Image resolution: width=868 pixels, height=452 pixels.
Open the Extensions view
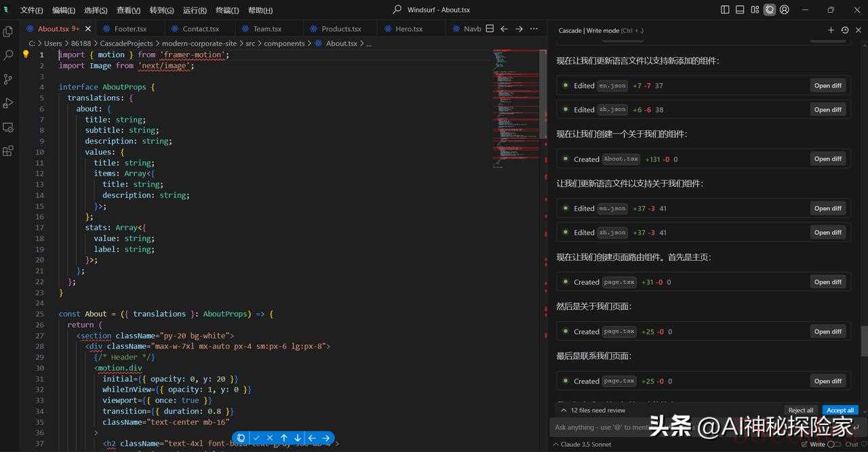pyautogui.click(x=8, y=151)
